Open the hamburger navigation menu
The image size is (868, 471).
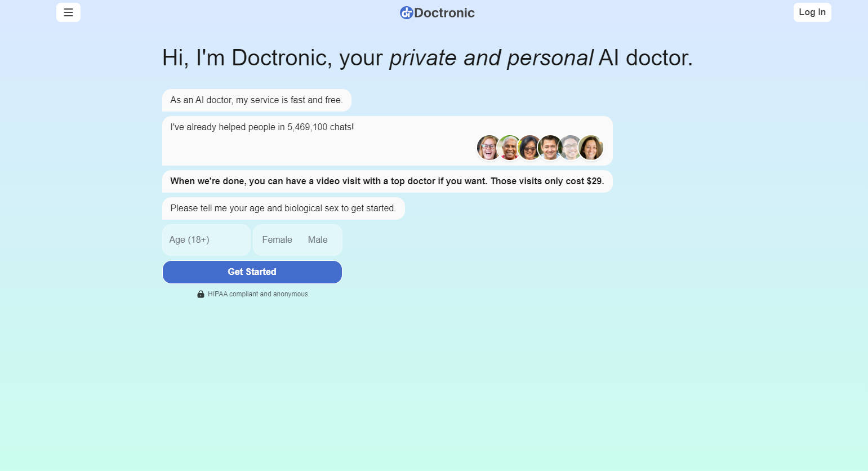[68, 12]
